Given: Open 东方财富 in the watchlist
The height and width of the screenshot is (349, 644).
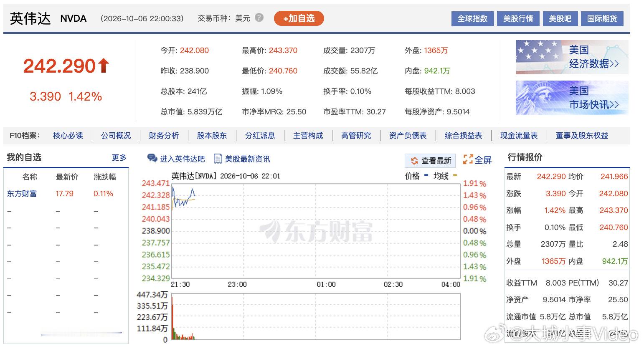Looking at the screenshot, I should point(22,194).
